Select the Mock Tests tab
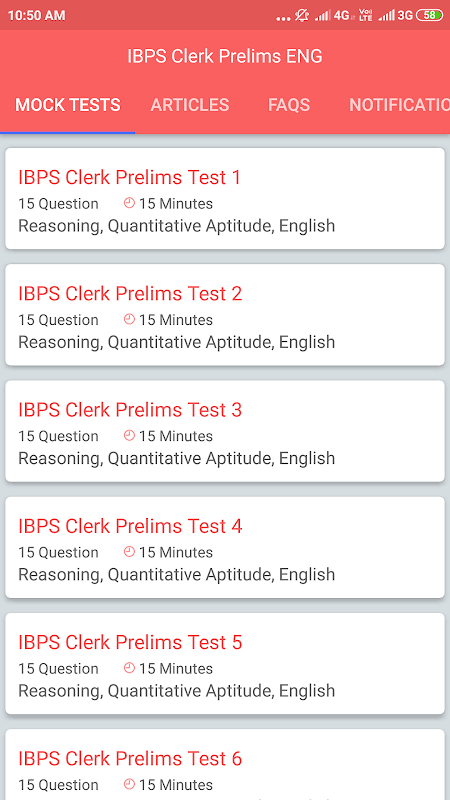Viewport: 450px width, 800px height. (68, 105)
